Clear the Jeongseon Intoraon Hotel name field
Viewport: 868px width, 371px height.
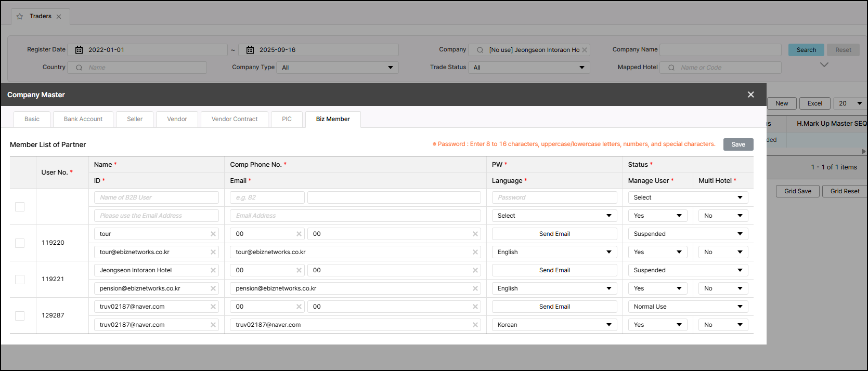(213, 270)
